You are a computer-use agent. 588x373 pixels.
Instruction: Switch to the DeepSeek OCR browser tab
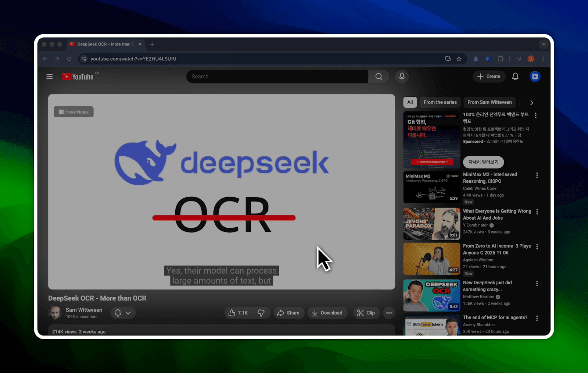point(105,44)
